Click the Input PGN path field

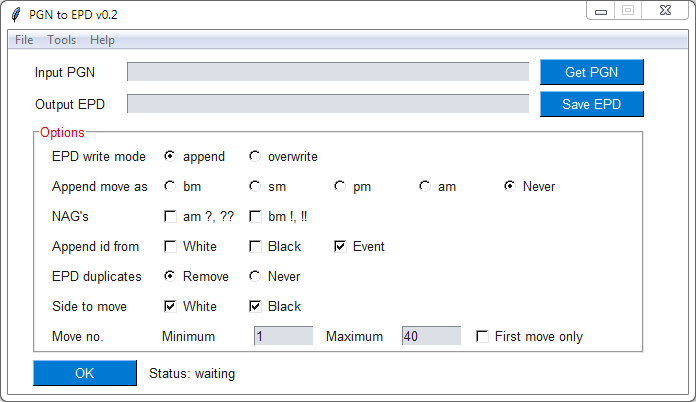point(327,72)
